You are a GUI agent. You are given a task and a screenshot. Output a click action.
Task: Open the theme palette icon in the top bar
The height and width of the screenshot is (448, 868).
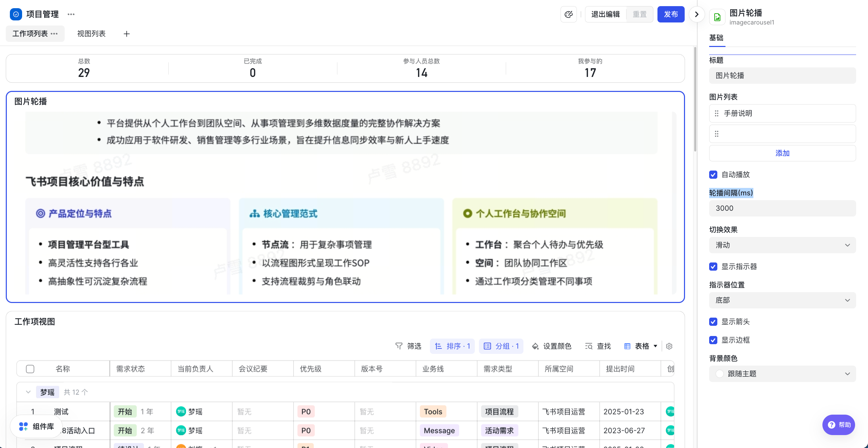[x=569, y=14]
